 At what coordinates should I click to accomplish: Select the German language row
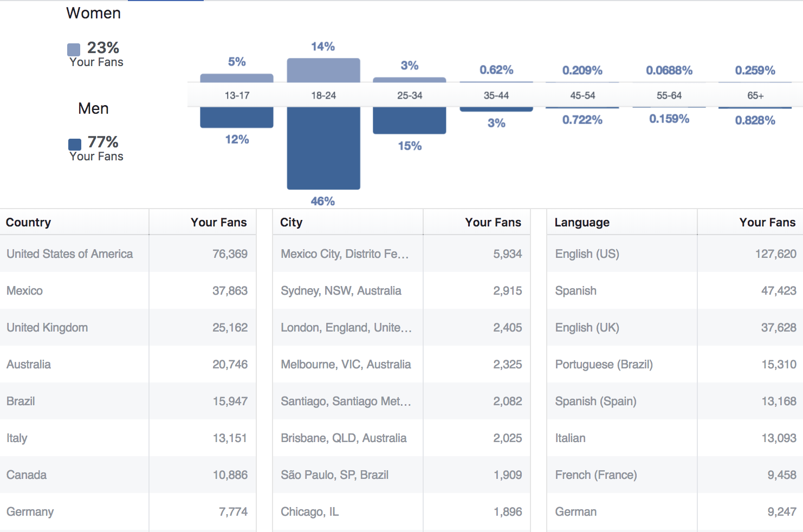pos(675,511)
